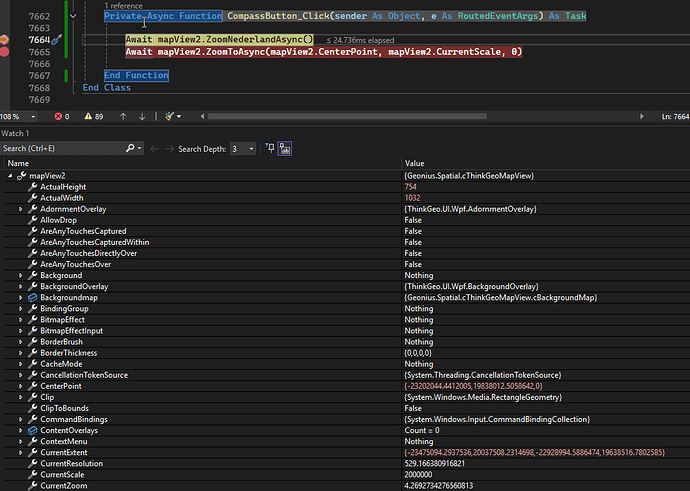This screenshot has width=690, height=491.
Task: Select the Clip value RectangleGeometry
Action: 483,397
